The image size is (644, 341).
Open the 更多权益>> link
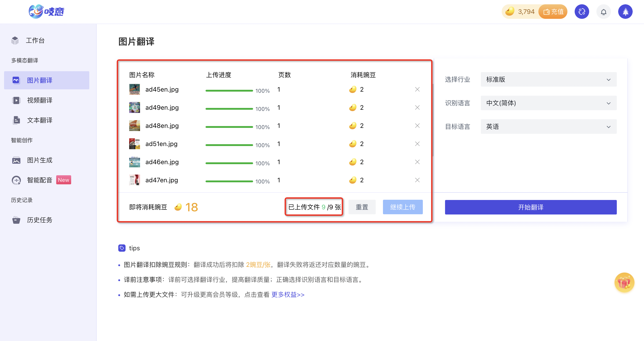click(288, 295)
